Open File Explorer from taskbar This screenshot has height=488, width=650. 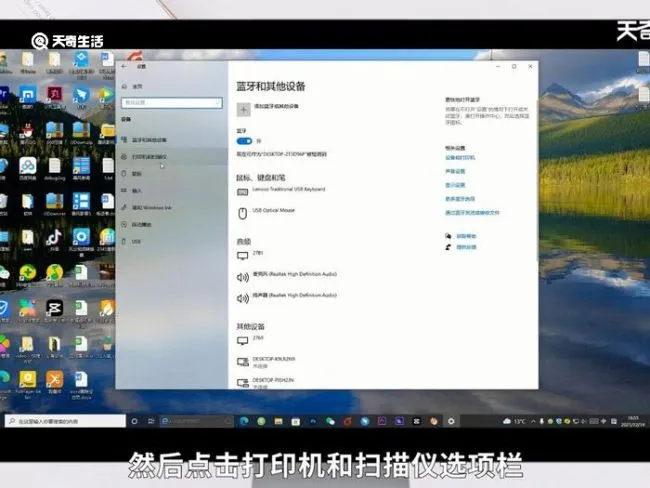point(279,421)
